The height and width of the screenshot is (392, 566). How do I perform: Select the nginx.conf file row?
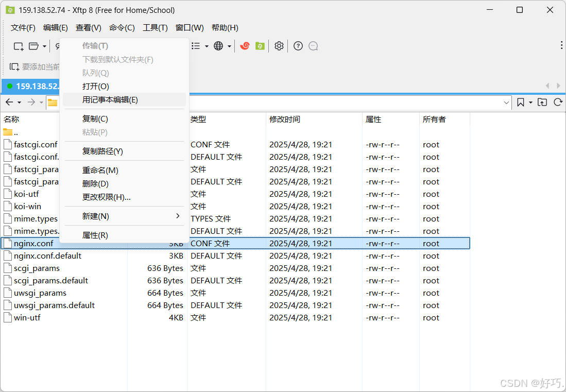coord(235,243)
